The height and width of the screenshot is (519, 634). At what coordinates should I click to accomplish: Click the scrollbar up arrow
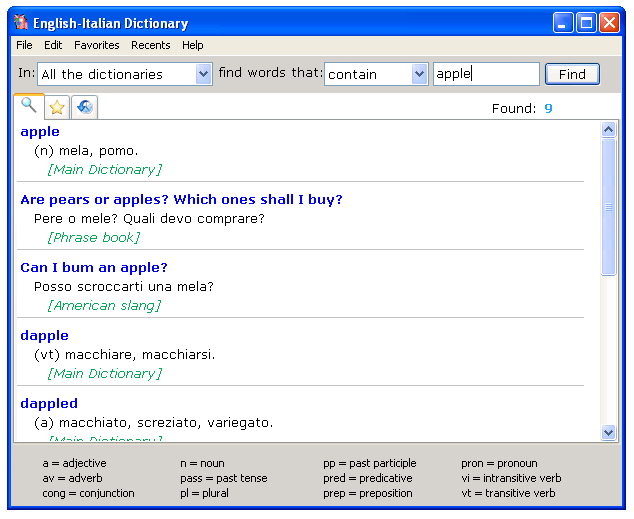pyautogui.click(x=608, y=130)
